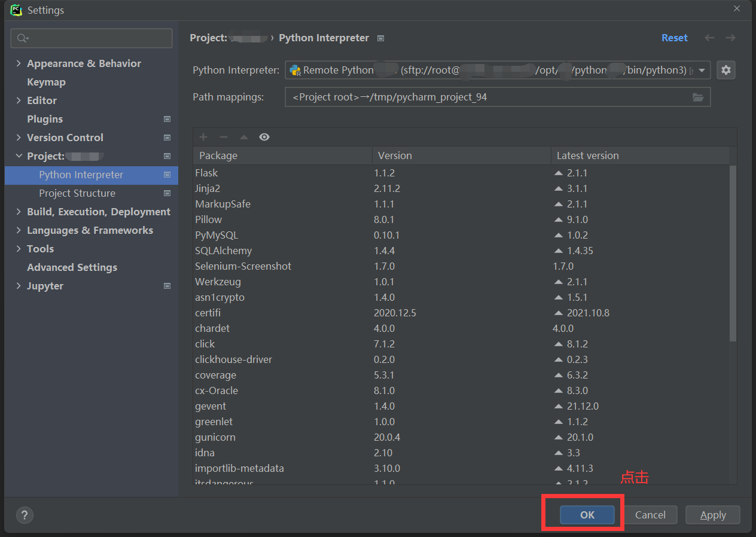Select the Jinja2 package row
Screen dimensions: 756x537
tap(461, 188)
